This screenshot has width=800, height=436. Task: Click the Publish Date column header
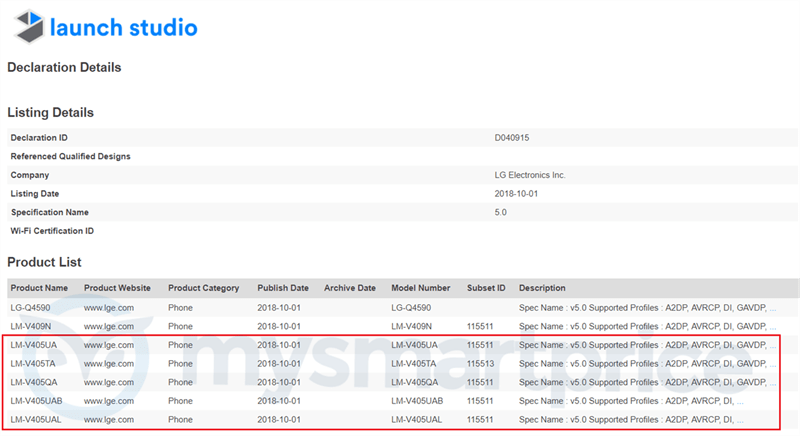tap(283, 288)
